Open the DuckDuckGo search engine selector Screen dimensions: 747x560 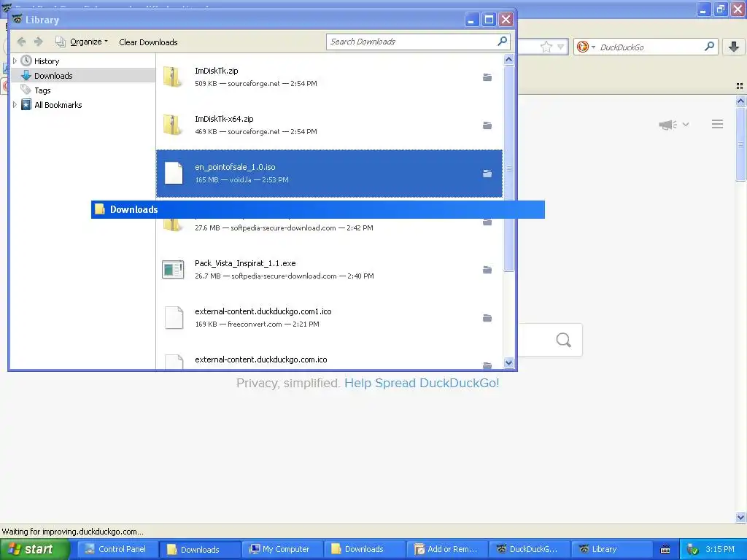[586, 47]
